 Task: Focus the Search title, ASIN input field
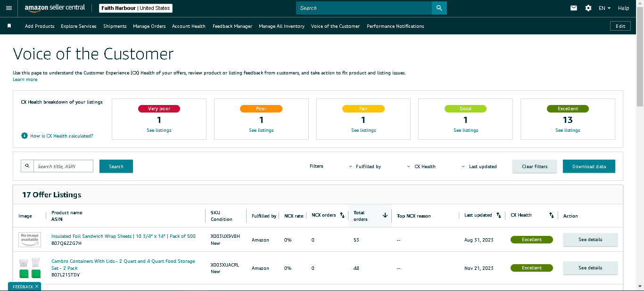(x=63, y=166)
